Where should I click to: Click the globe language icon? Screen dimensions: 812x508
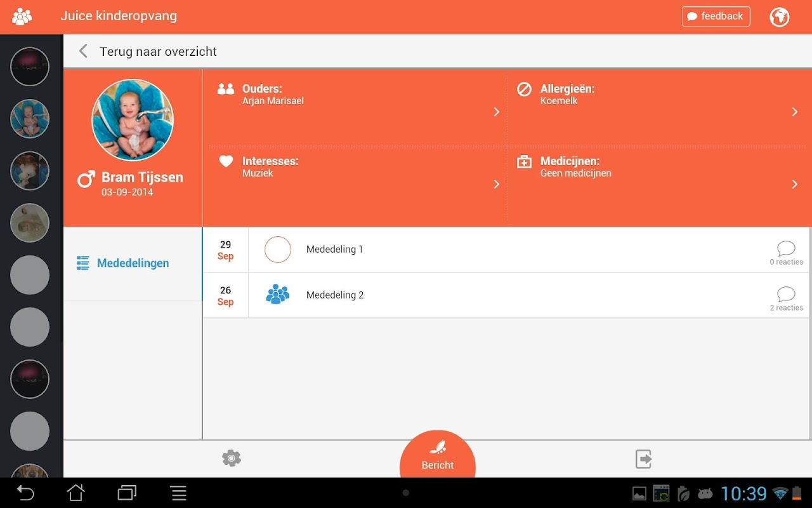(x=780, y=17)
